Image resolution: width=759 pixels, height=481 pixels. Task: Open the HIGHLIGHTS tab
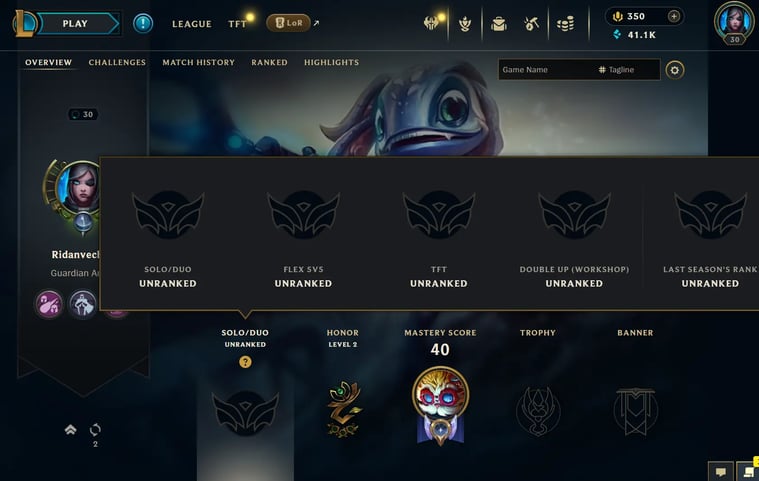[332, 62]
